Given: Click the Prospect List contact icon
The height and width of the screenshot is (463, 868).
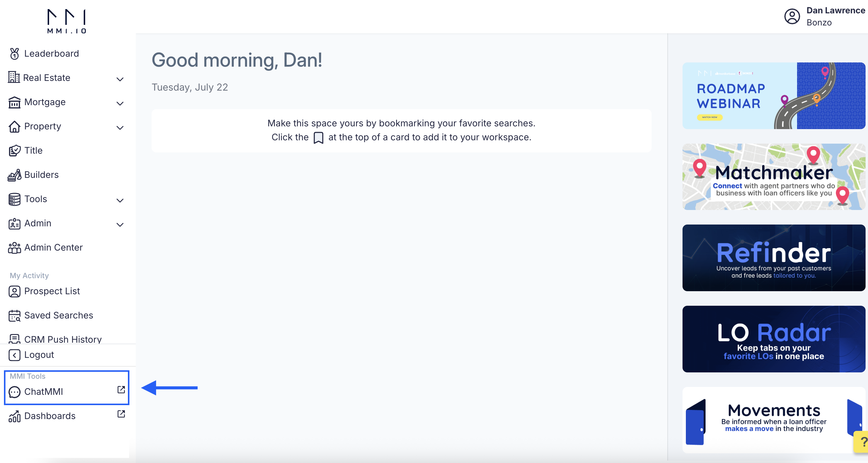Looking at the screenshot, I should pos(15,291).
